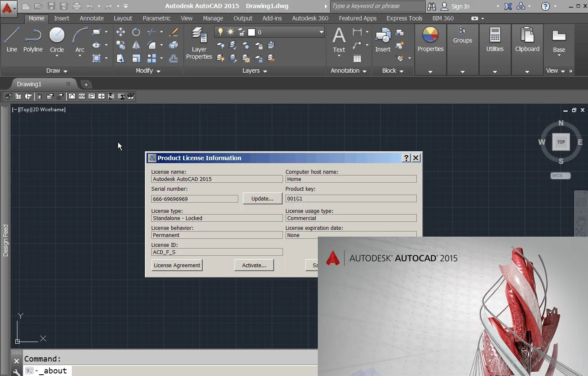
Task: Click the Rotate tool icon
Action: pos(136,32)
